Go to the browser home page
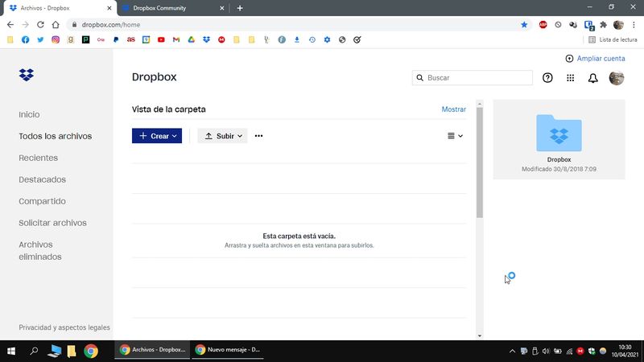The height and width of the screenshot is (362, 644). (x=56, y=25)
